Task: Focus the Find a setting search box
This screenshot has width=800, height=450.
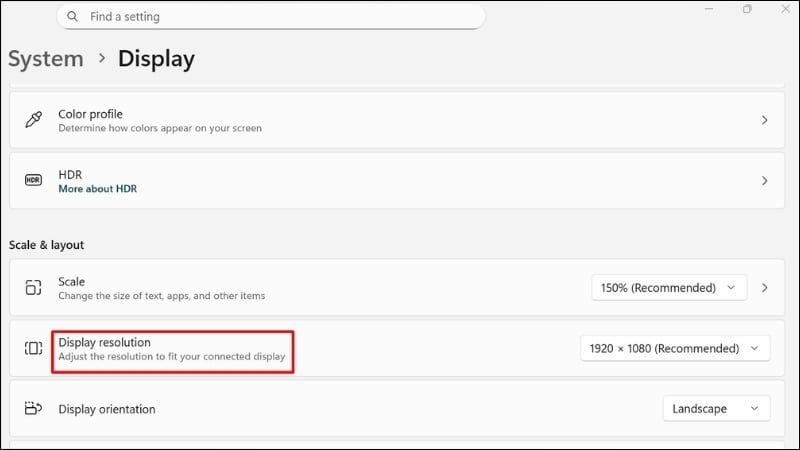Action: tap(280, 17)
